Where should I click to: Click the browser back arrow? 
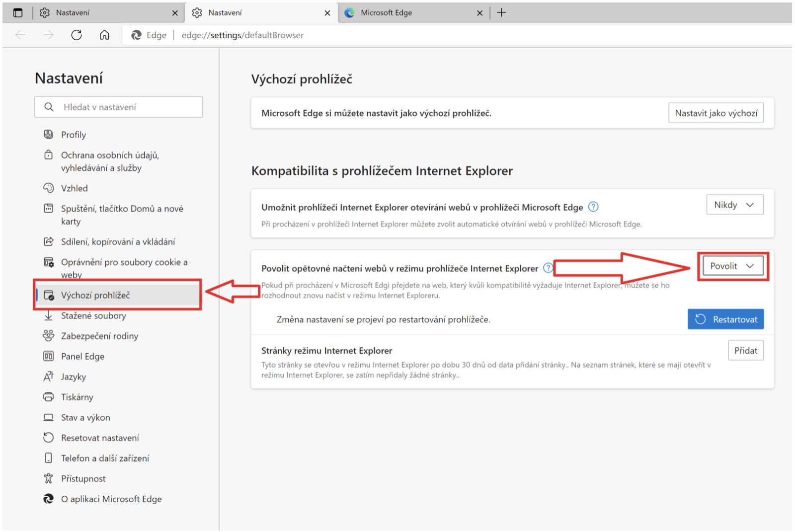pyautogui.click(x=20, y=35)
